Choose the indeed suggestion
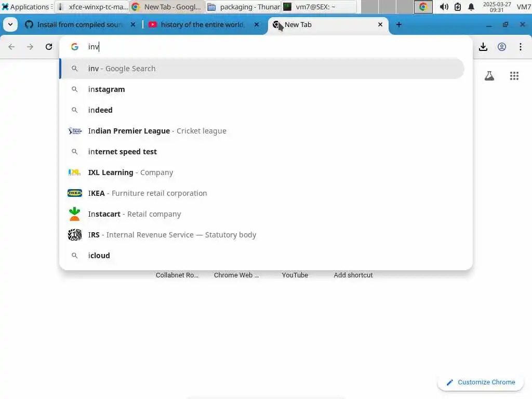 point(262,110)
